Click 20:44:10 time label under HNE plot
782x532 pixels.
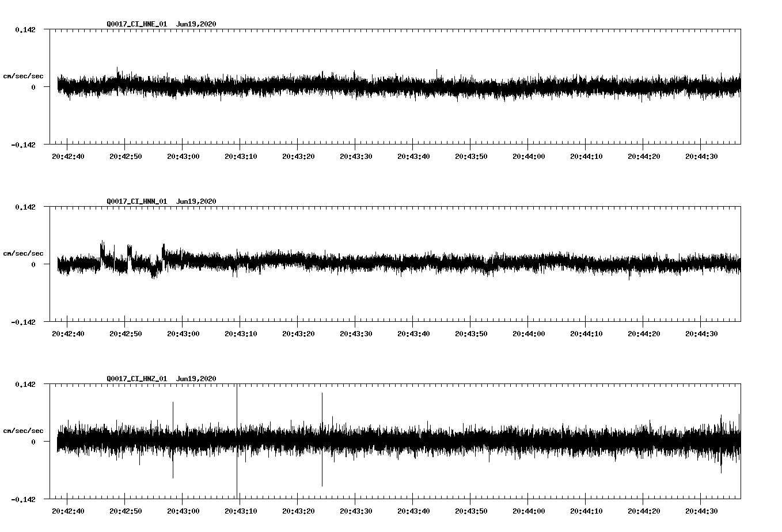tap(586, 157)
